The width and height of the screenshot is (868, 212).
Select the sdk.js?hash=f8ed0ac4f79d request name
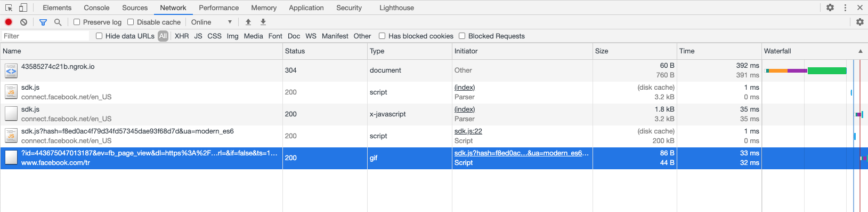[127, 131]
